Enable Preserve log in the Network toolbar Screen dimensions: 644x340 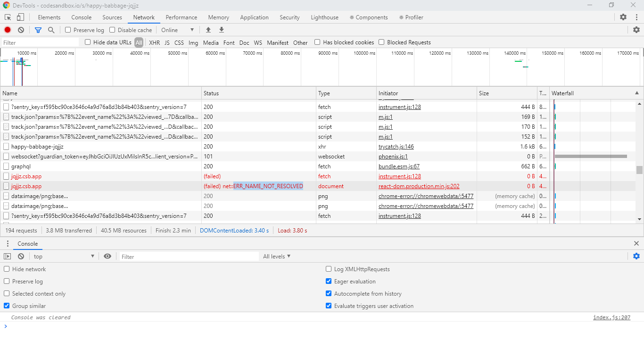68,30
